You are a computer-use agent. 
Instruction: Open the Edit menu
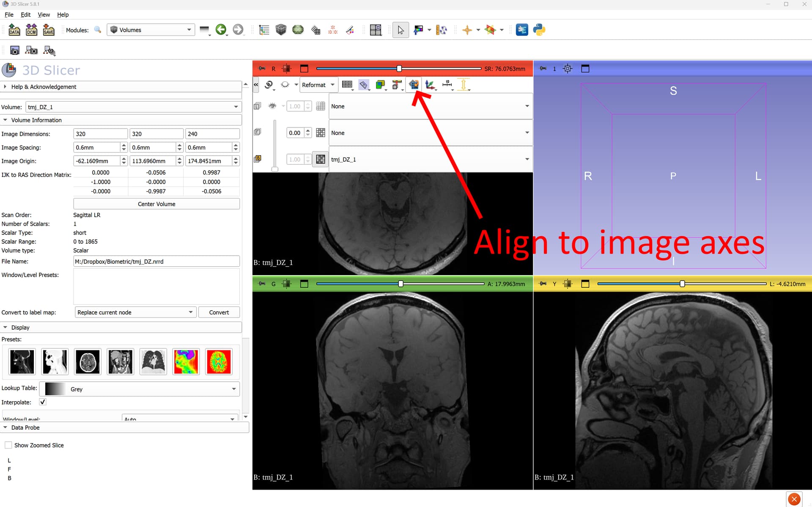[26, 14]
